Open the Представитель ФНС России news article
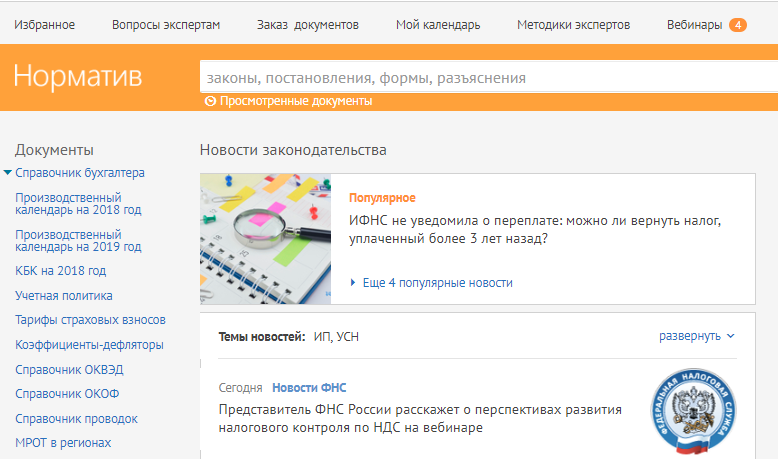This screenshot has height=459, width=778. tap(420, 418)
